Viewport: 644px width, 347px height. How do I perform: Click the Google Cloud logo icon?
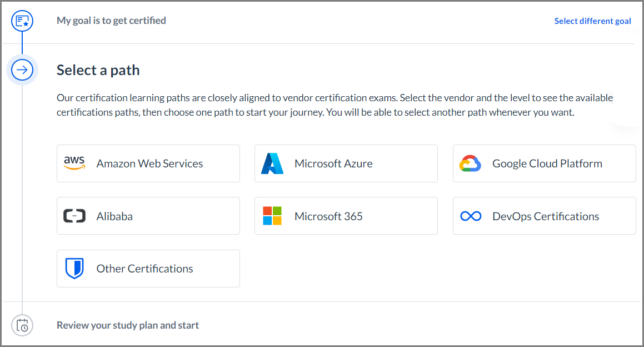click(x=470, y=163)
